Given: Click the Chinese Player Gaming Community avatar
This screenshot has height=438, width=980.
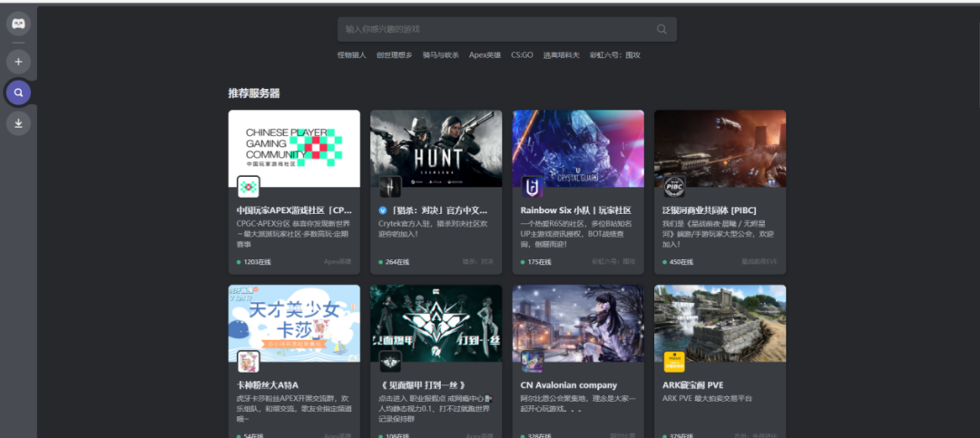Looking at the screenshot, I should [248, 187].
